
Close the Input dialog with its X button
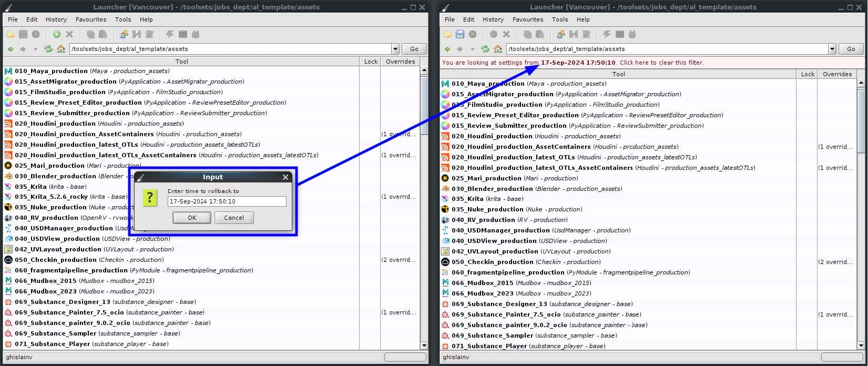click(285, 177)
